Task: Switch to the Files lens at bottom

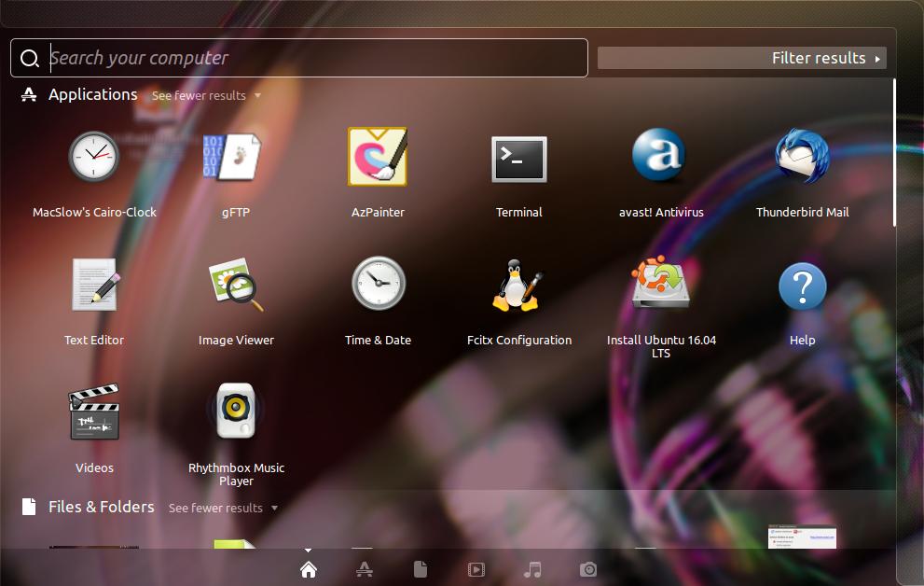Action: (x=421, y=569)
